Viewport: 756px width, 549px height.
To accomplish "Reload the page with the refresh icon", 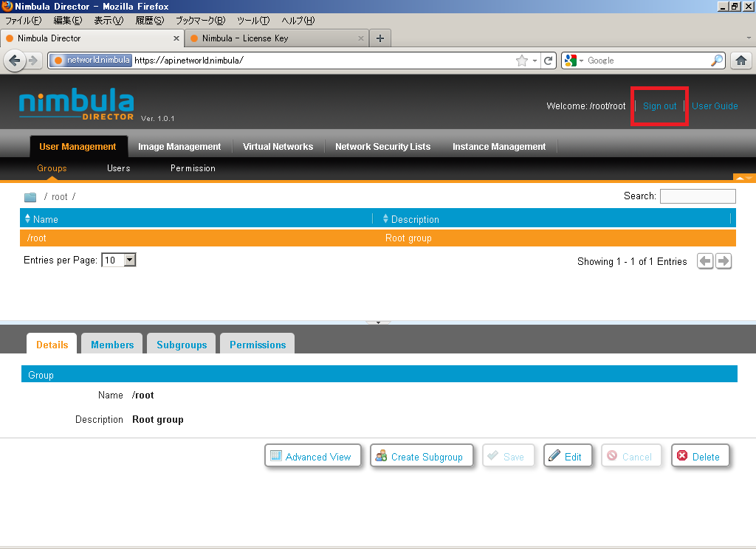I will pyautogui.click(x=549, y=61).
